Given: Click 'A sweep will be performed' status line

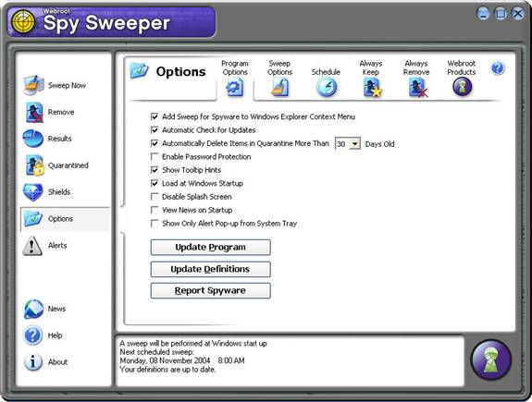Looking at the screenshot, I should pyautogui.click(x=193, y=344).
